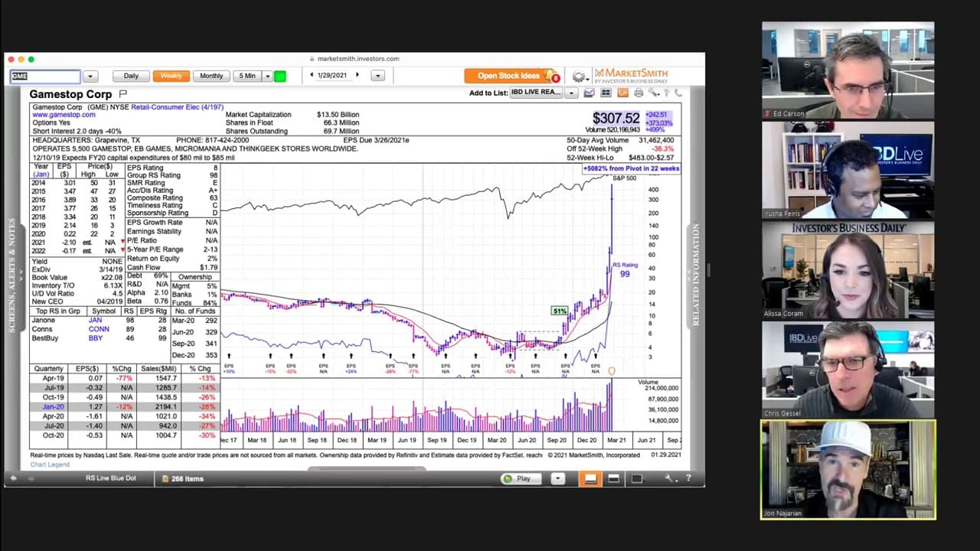Click the green status square in toolbar
This screenshot has width=980, height=551.
coord(280,76)
